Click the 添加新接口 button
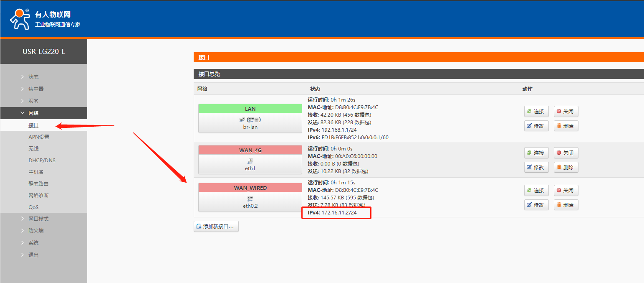Image resolution: width=644 pixels, height=283 pixels. click(216, 226)
